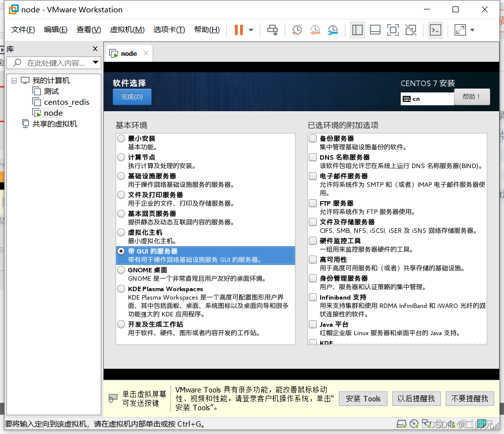
Task: Select the 计算节点 radio button
Action: click(x=121, y=157)
